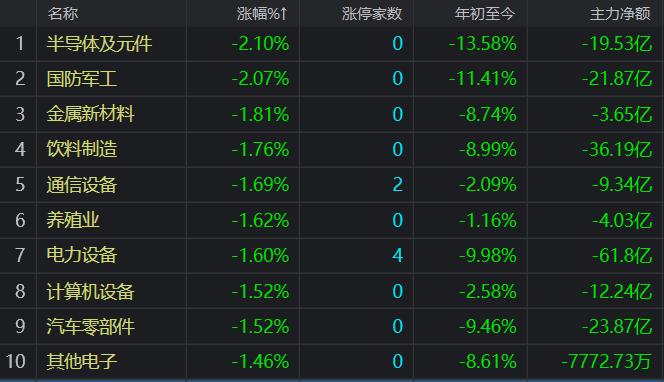Image resolution: width=664 pixels, height=382 pixels.
Task: Select the 其他电子 sector name
Action: pyautogui.click(x=82, y=361)
